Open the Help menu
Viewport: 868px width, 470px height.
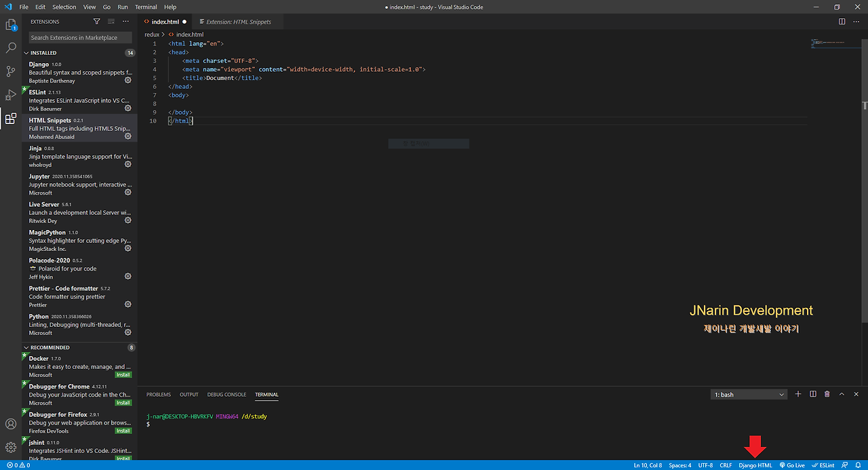coord(170,7)
